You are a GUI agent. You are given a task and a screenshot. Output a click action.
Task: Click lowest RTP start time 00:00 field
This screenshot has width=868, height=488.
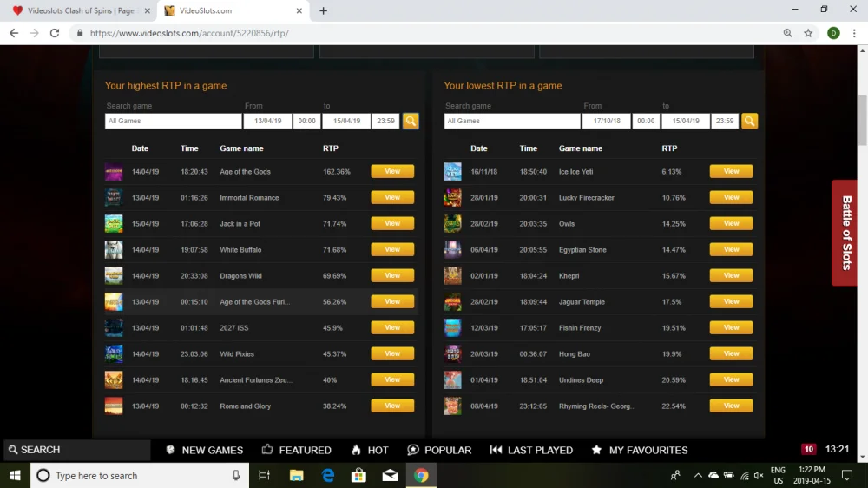point(646,121)
